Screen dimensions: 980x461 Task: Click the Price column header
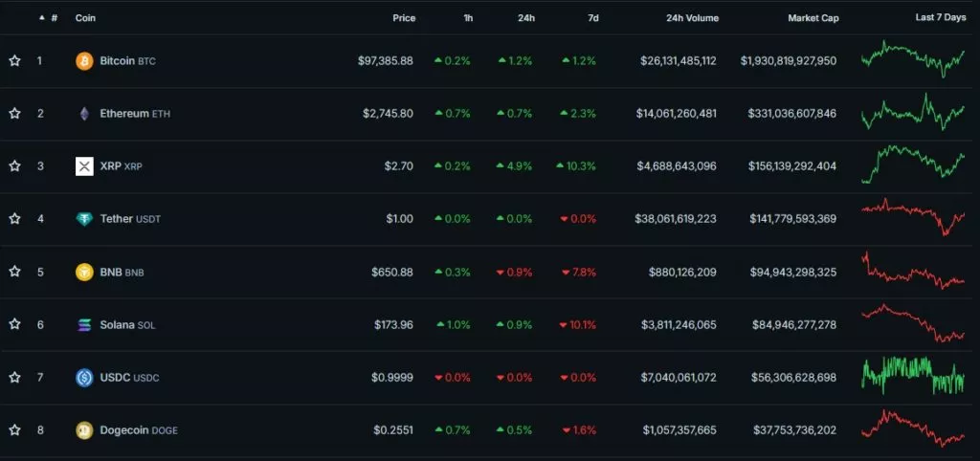click(403, 18)
